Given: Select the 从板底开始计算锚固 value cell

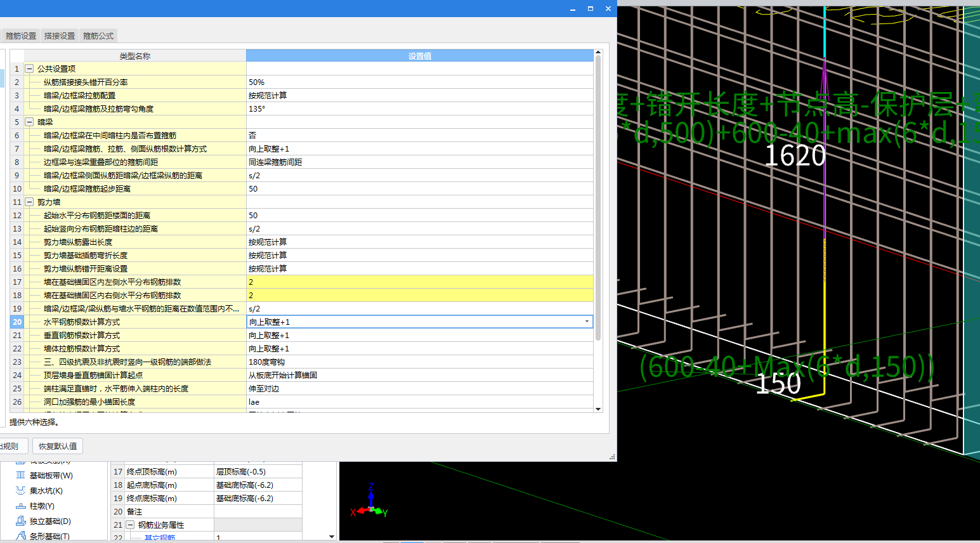Looking at the screenshot, I should tap(420, 375).
